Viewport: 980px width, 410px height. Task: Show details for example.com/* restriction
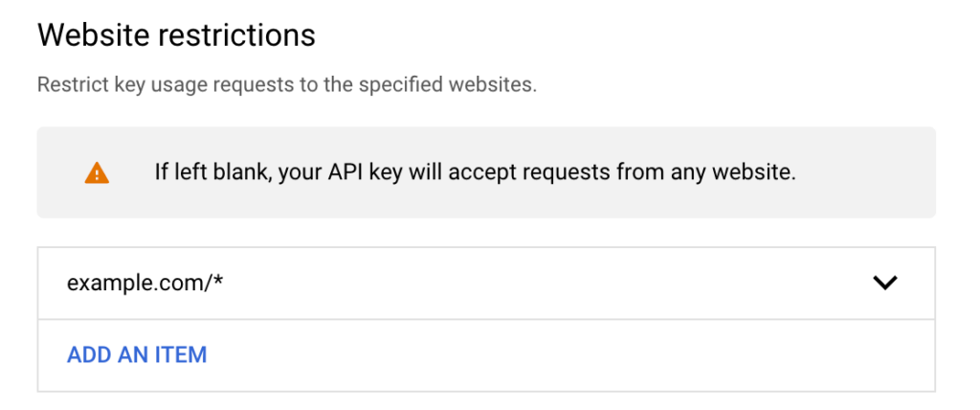[x=885, y=283]
